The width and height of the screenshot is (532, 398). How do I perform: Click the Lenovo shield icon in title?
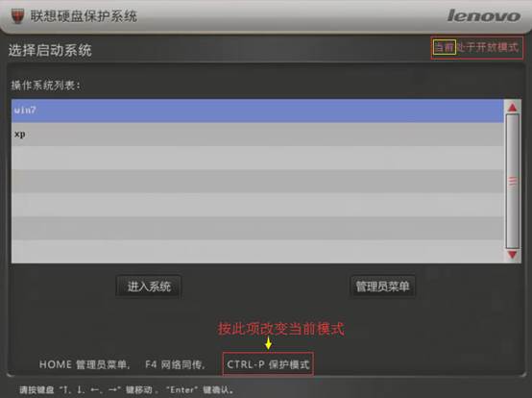18,16
